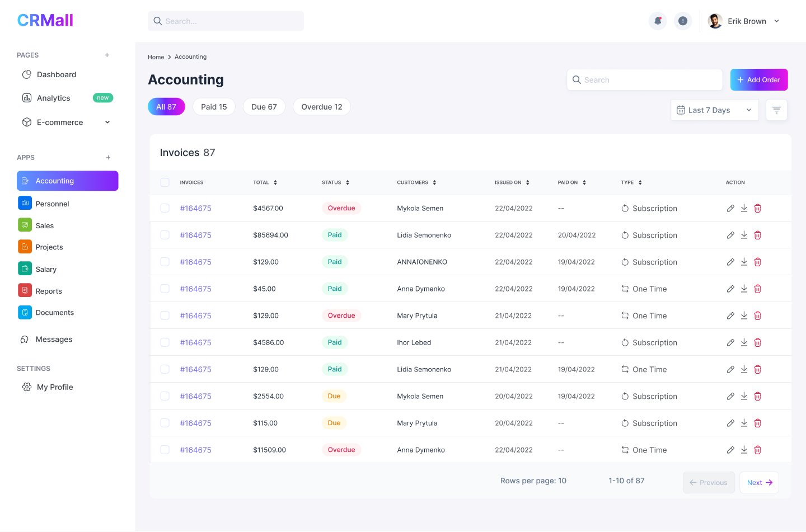
Task: Delete the ANNAfONENKO invoice row
Action: (757, 262)
